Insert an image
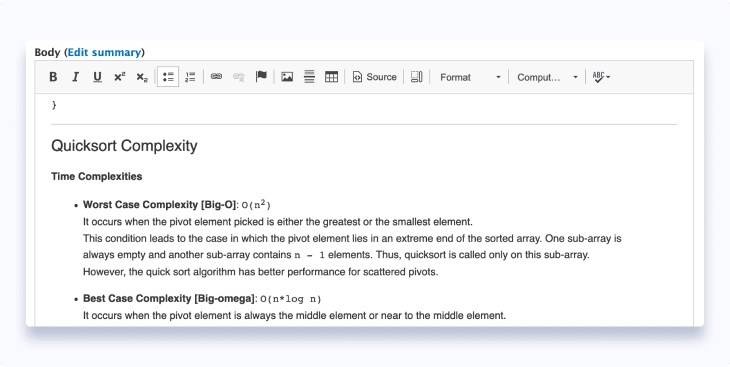730x367 pixels. (x=287, y=77)
